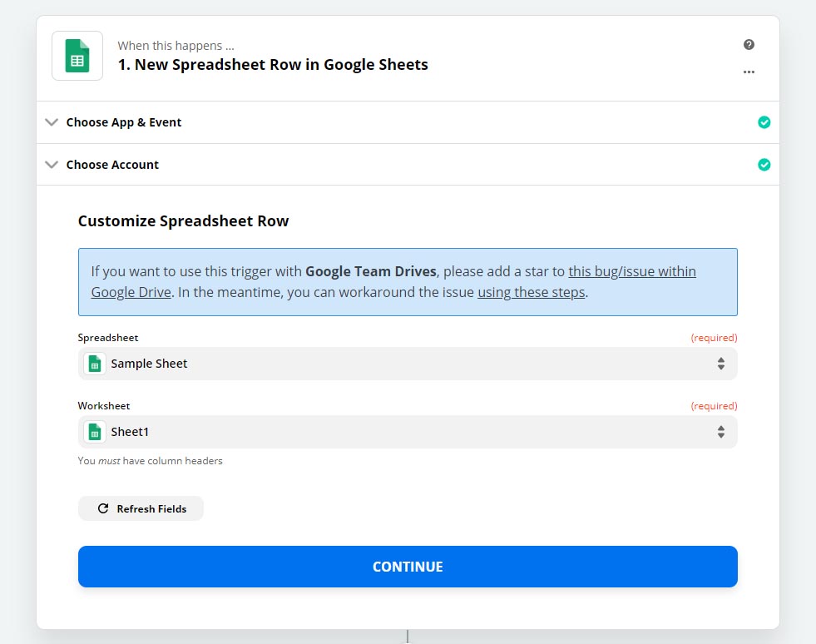This screenshot has height=644, width=816.
Task: Open the Choose App & Event section
Action: 408,122
